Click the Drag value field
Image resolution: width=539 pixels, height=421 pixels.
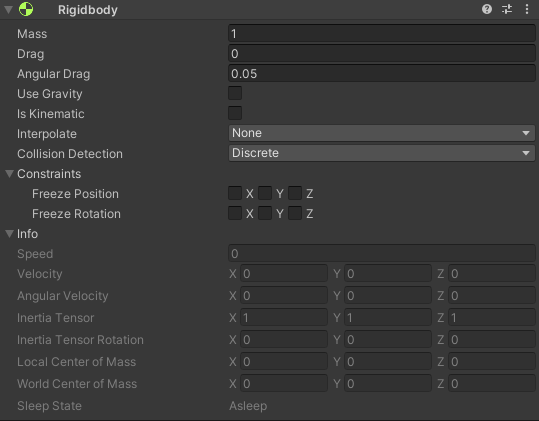tap(382, 53)
